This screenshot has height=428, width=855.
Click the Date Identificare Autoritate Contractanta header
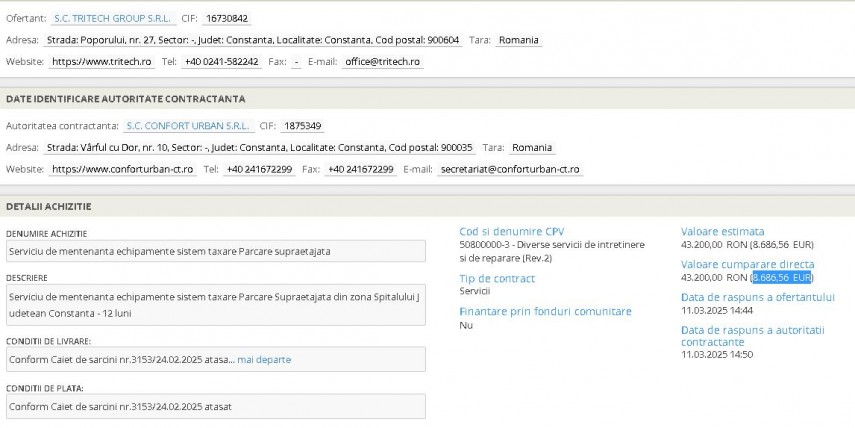pos(125,99)
